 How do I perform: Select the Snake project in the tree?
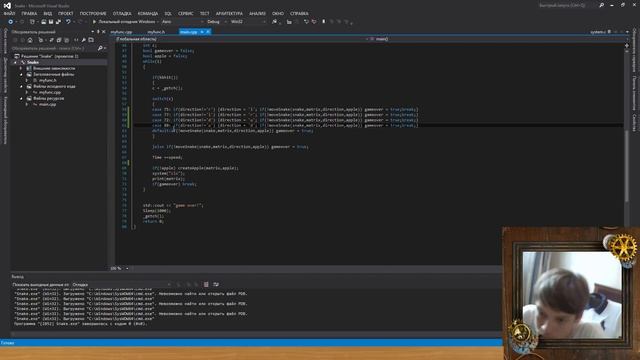pyautogui.click(x=33, y=62)
